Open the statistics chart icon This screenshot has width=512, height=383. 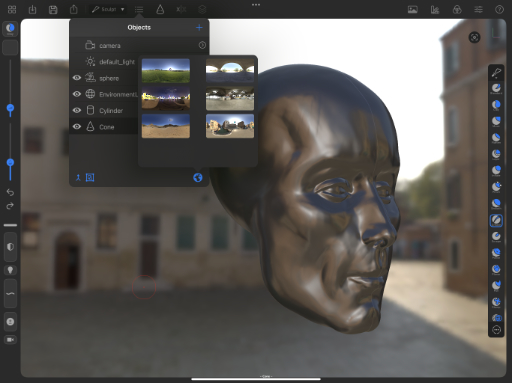pyautogui.click(x=435, y=9)
